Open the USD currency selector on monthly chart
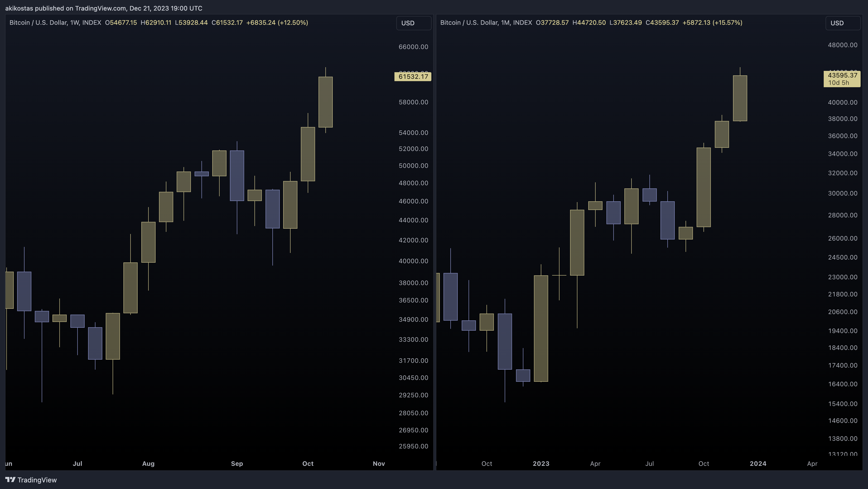Screen dimensions: 868x489 (843, 23)
